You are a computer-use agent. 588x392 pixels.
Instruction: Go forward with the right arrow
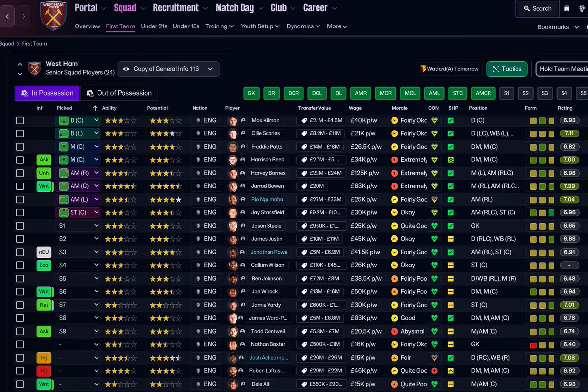24,16
